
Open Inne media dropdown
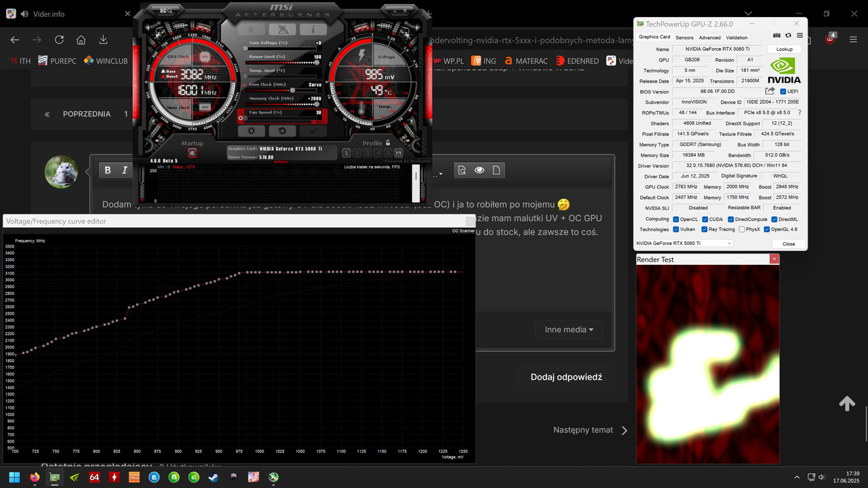coord(569,329)
